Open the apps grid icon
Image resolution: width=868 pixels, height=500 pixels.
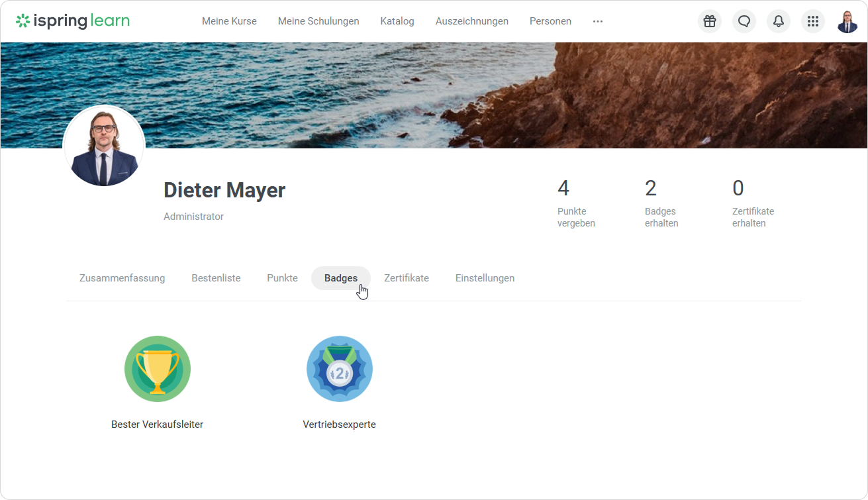[x=813, y=21]
